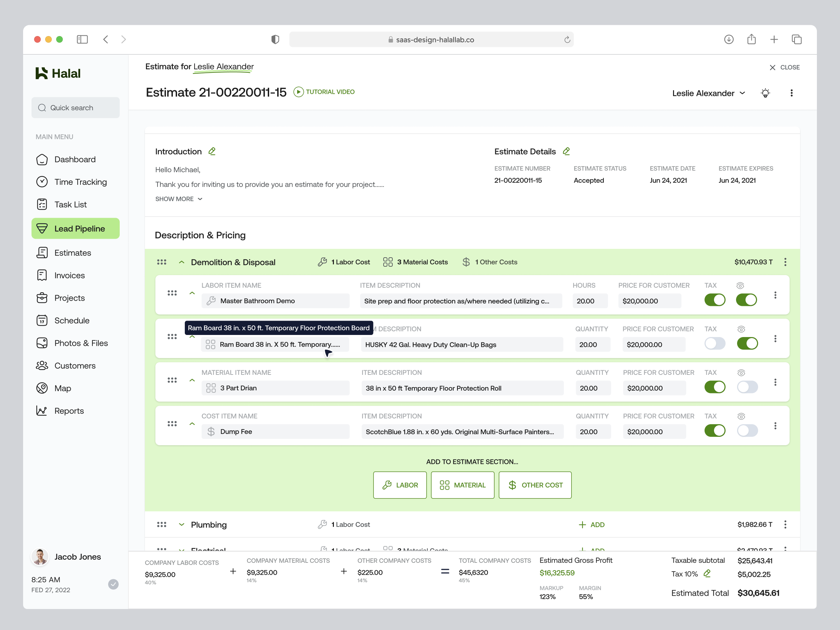Click the Photos & Files sidebar icon
The width and height of the screenshot is (840, 630).
coord(42,343)
